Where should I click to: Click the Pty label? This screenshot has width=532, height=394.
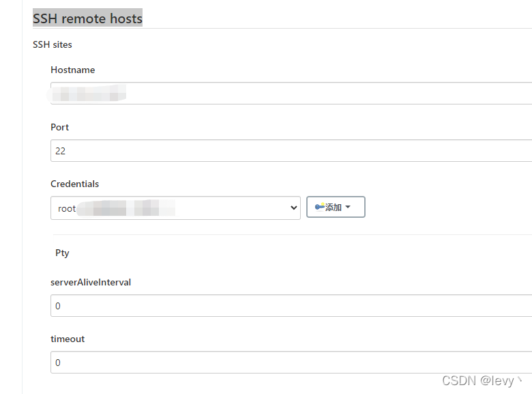tap(62, 253)
